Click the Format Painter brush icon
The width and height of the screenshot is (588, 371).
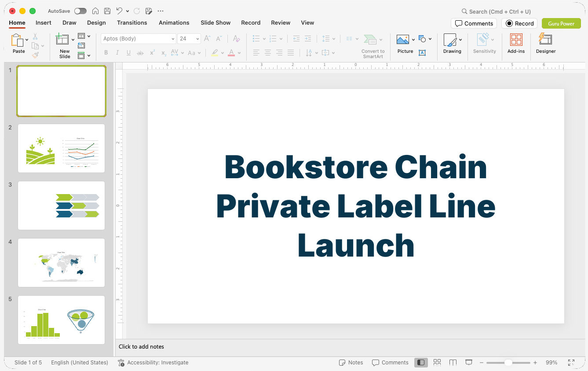35,55
